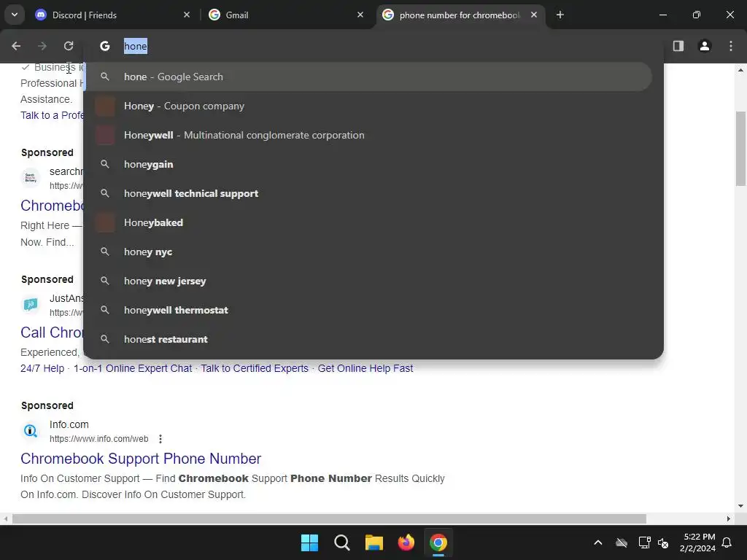Open 'Talk to a Profe...' link

point(52,115)
